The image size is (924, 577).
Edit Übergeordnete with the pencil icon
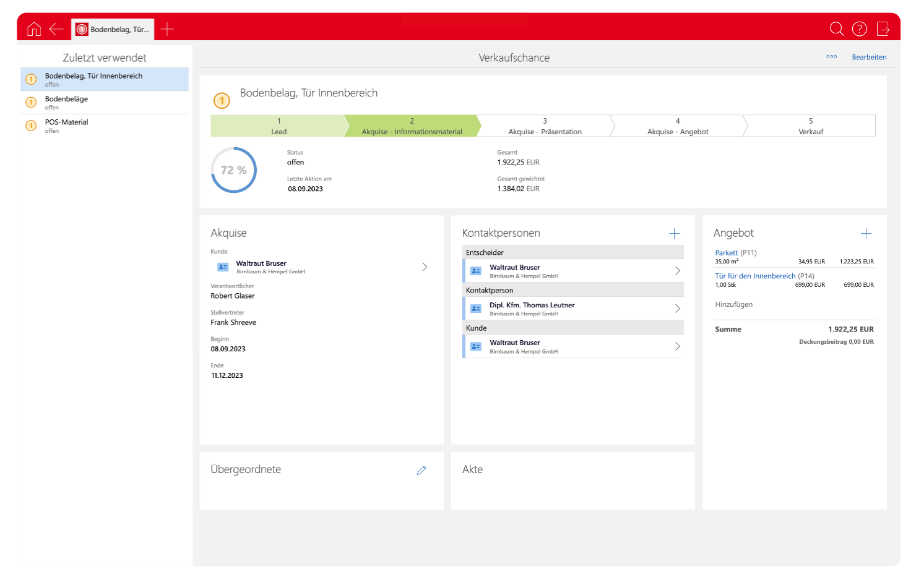(421, 471)
